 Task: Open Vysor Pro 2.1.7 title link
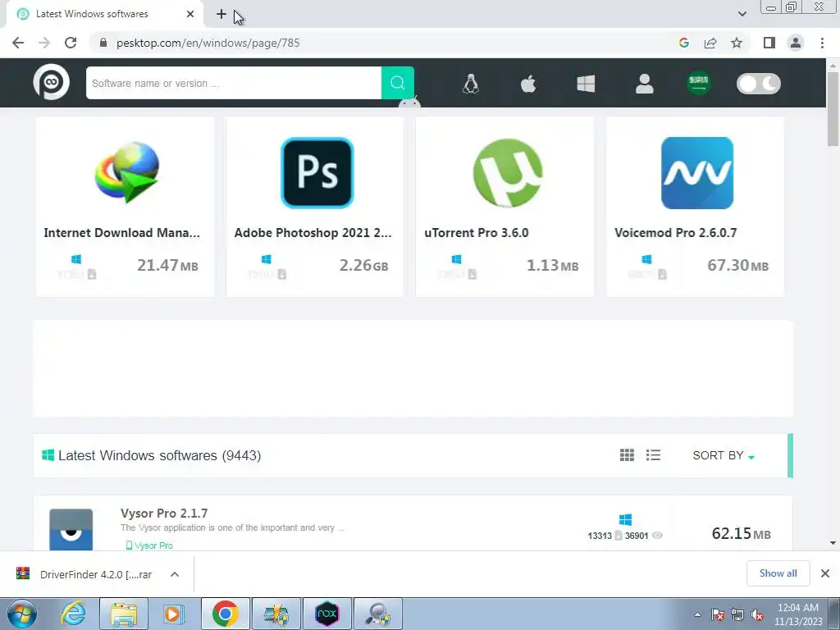point(164,514)
